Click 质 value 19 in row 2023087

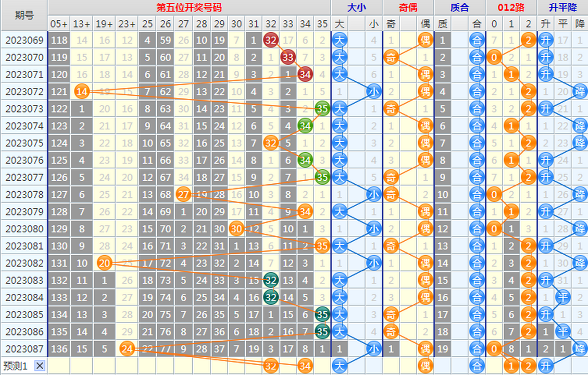443,349
